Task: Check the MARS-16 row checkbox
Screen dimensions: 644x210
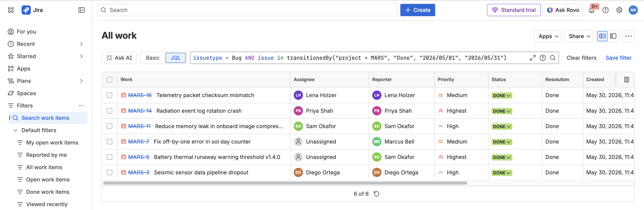Action: (110, 95)
